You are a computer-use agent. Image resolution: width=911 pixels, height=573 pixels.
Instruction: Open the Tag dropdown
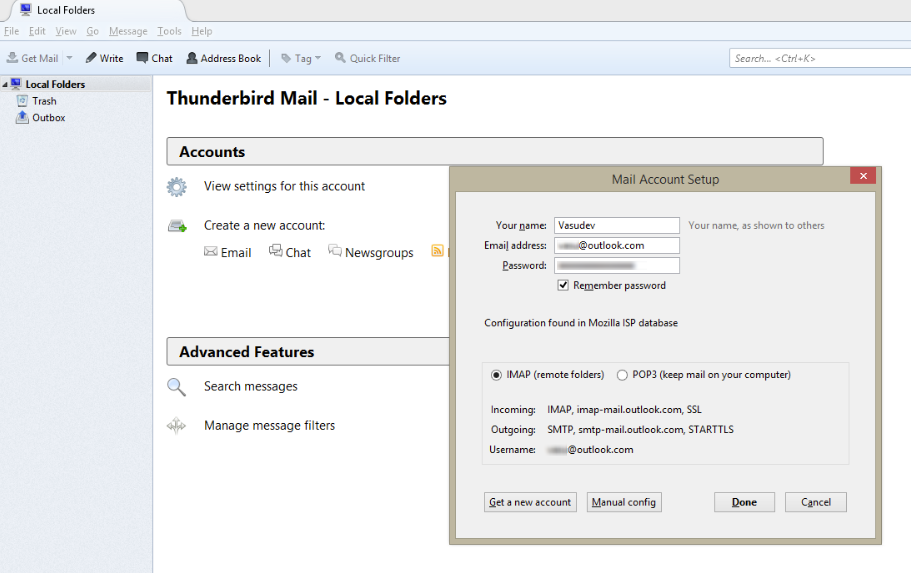[x=301, y=58]
